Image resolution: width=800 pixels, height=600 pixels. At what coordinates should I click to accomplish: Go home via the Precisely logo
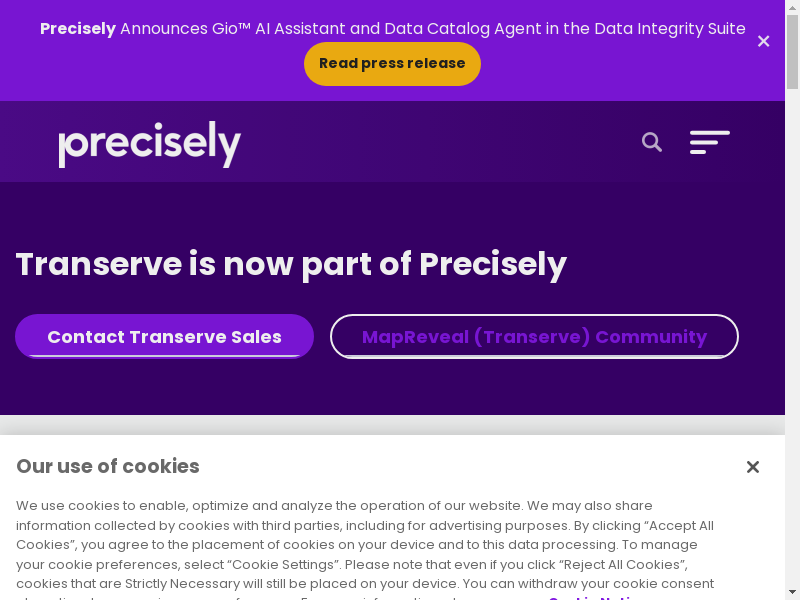tap(150, 143)
